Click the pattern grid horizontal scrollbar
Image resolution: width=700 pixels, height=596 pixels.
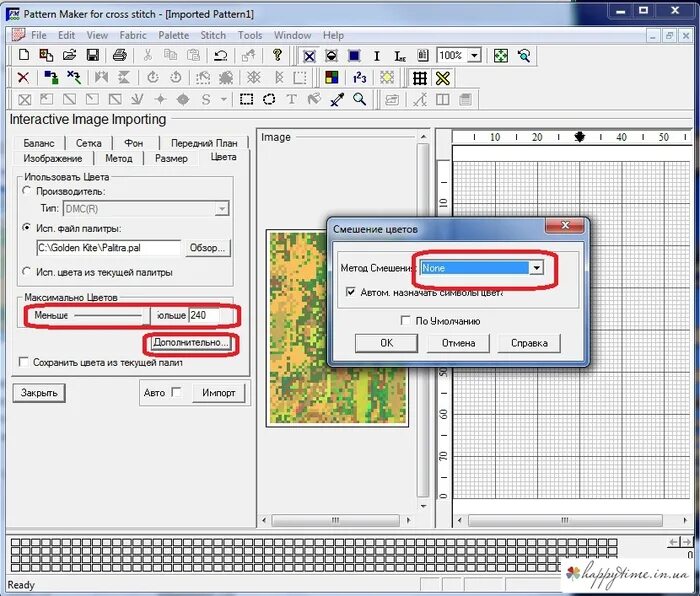tap(572, 520)
